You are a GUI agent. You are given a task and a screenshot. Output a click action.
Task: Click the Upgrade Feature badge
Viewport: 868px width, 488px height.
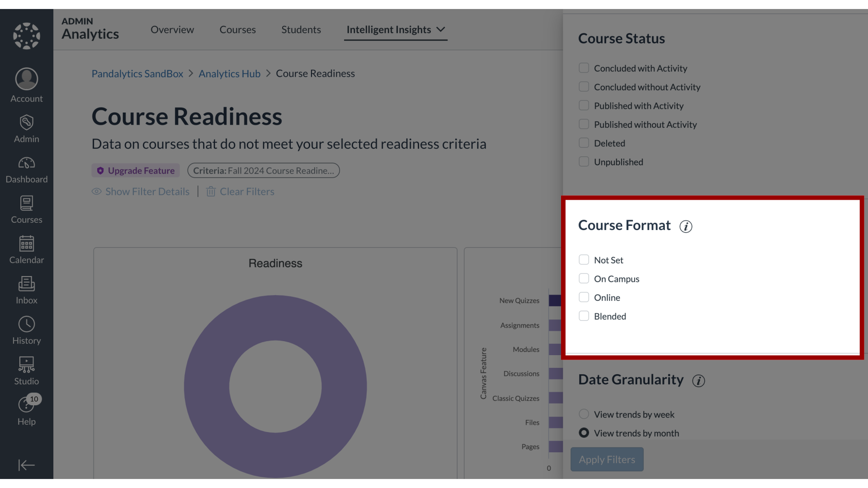tap(136, 171)
